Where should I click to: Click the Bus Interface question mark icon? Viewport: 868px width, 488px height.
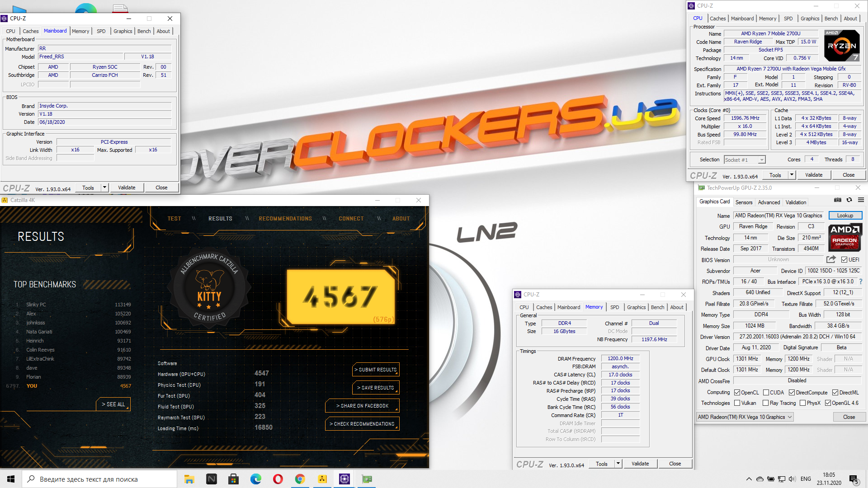(861, 282)
